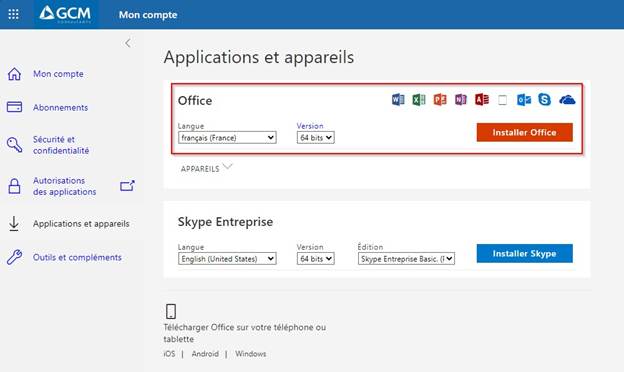Viewport: 624px width, 372px height.
Task: Click the Android download link
Action: (205, 354)
